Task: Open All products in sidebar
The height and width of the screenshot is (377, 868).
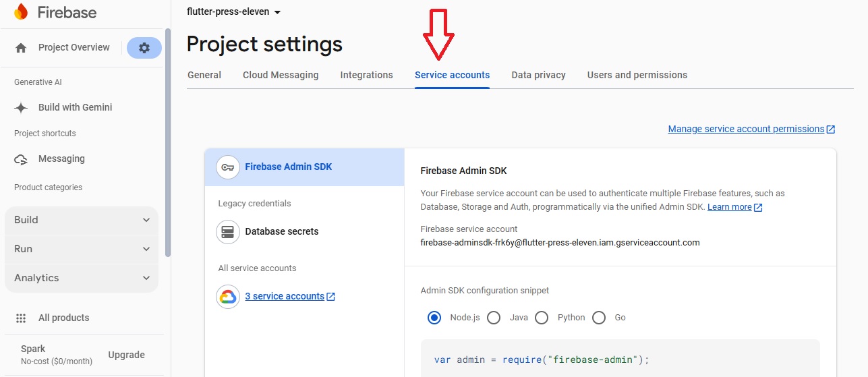Action: pos(64,318)
